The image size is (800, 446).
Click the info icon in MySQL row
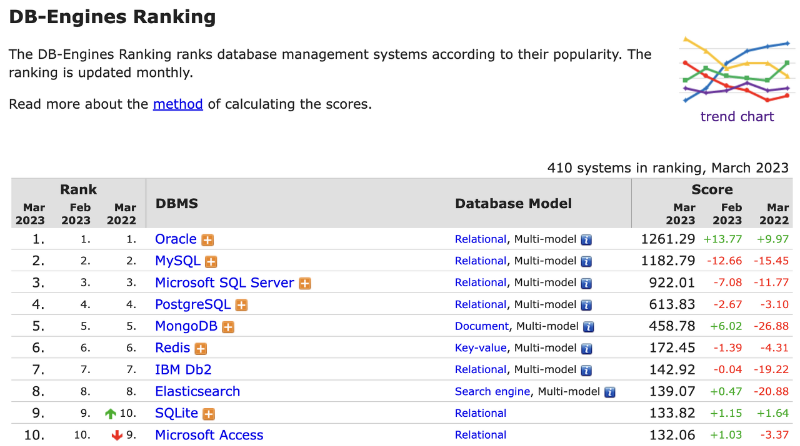pos(586,262)
